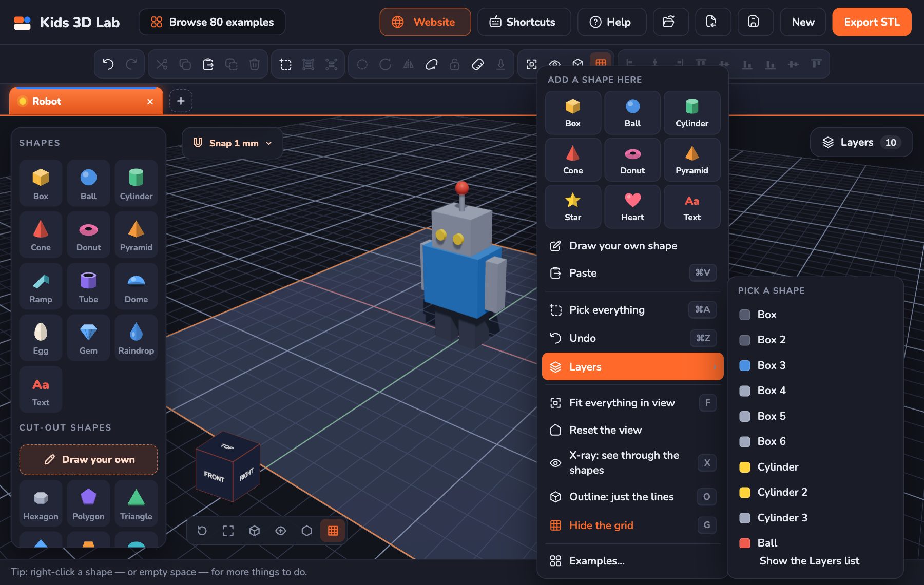Open Browse 80 examples

tap(212, 22)
